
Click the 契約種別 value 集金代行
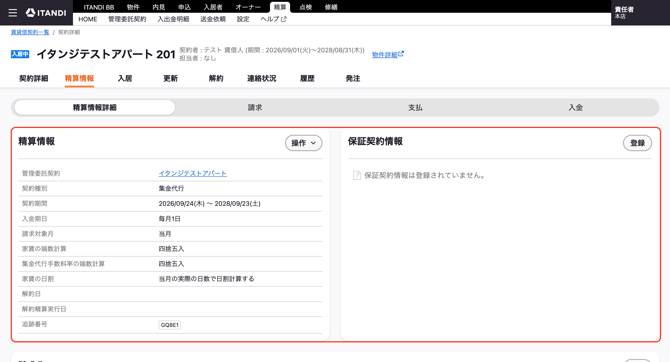coord(171,188)
